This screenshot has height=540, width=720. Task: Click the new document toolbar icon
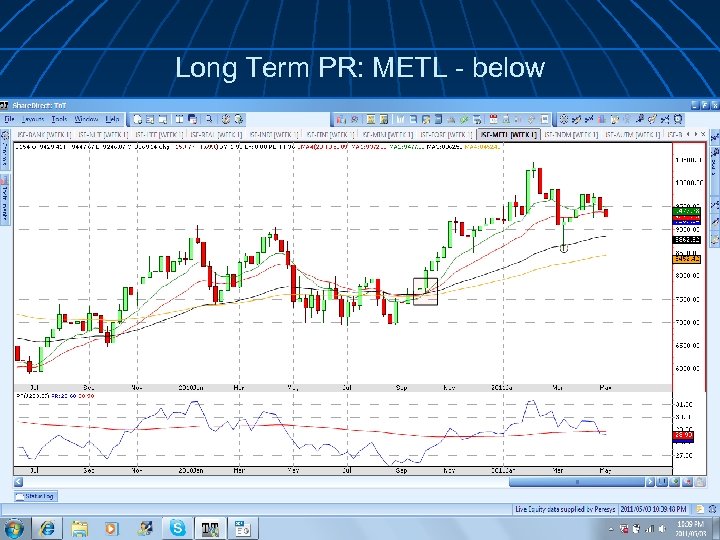tap(137, 119)
